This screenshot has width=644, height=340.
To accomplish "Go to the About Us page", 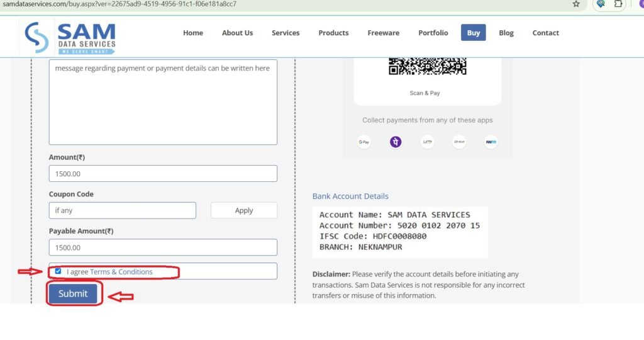I will [237, 33].
